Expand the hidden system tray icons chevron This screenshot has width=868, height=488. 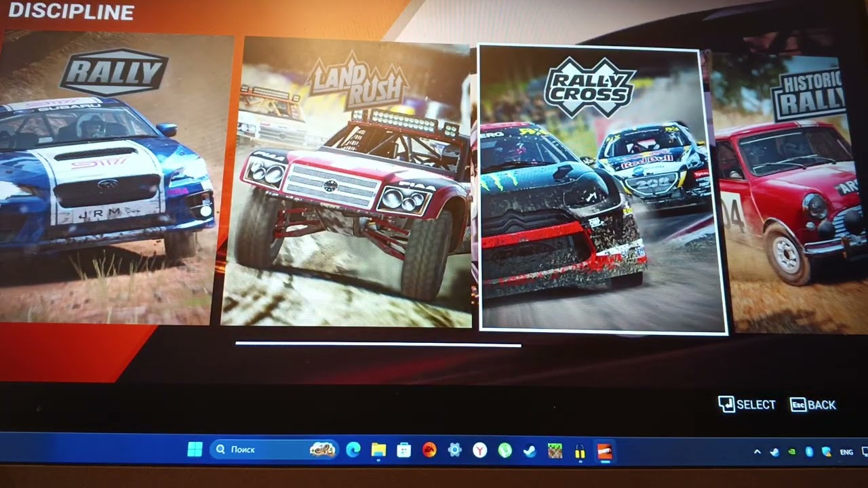pyautogui.click(x=757, y=451)
